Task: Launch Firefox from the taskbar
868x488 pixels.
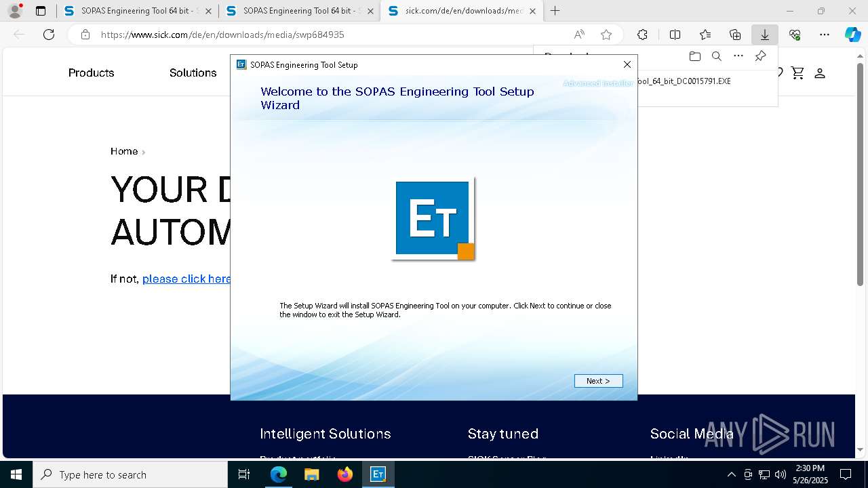Action: click(345, 474)
